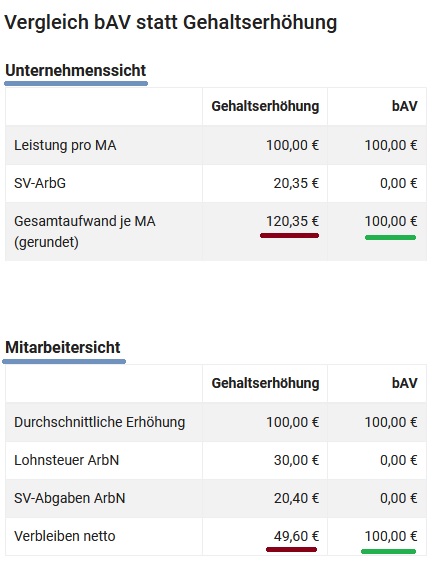436x583 pixels.
Task: Click green-underlined Verbleiben netto bAV 100,00 €
Action: coord(391,536)
